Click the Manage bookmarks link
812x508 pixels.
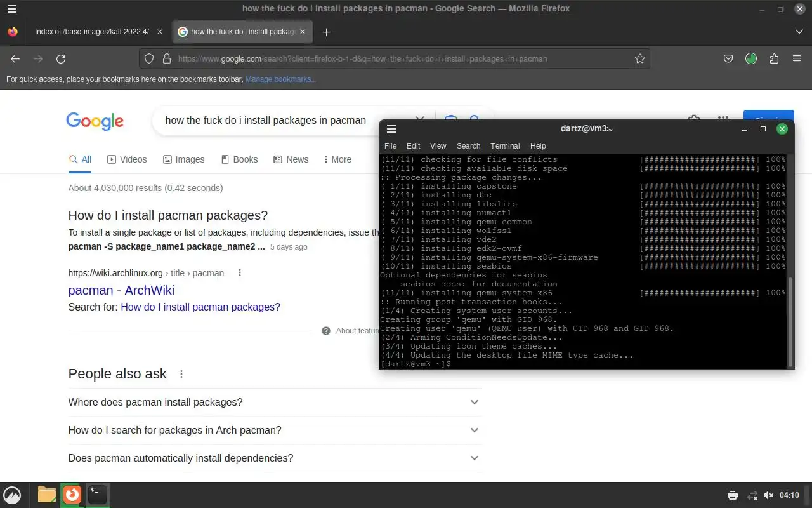pos(280,79)
